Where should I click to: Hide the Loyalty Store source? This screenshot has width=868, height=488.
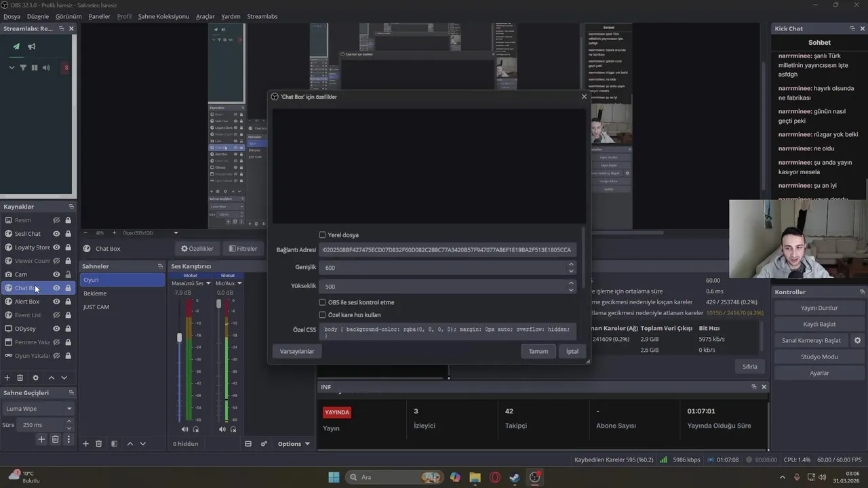(x=57, y=247)
